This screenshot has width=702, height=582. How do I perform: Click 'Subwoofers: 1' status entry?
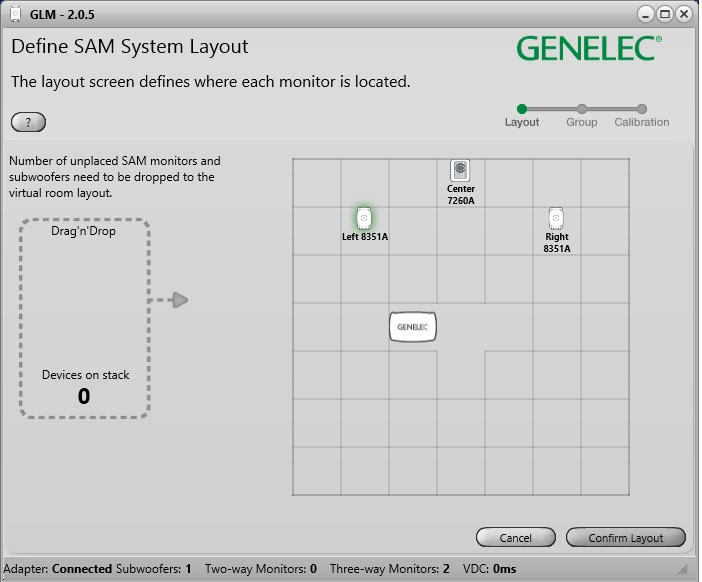[x=154, y=569]
